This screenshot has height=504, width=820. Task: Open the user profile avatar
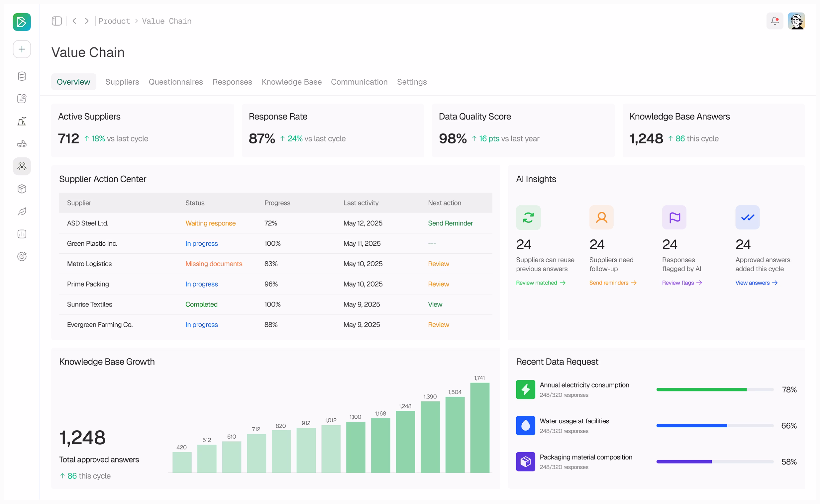coord(796,21)
